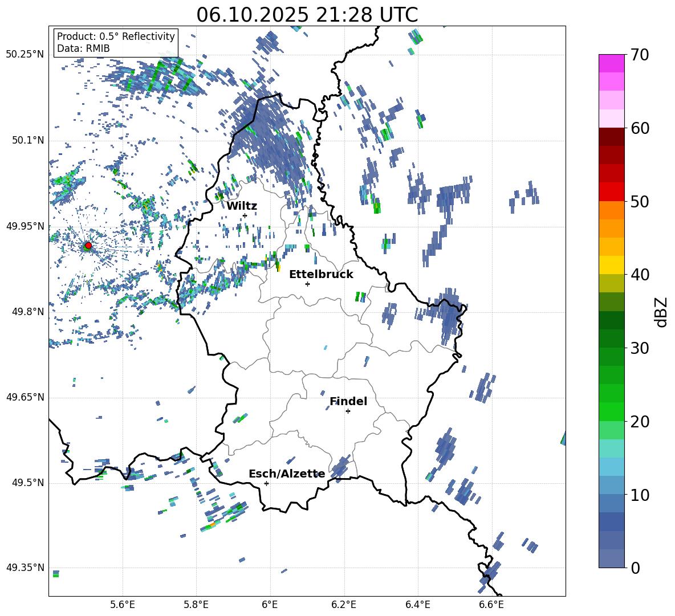Pick the magenta swatch at colorbar top
Viewport: 675px width, 616px height.
[612, 63]
